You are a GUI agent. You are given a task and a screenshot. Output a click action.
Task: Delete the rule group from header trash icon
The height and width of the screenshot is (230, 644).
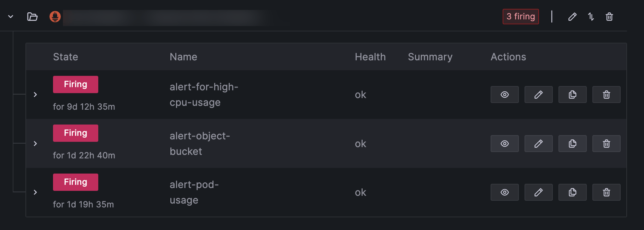click(609, 17)
